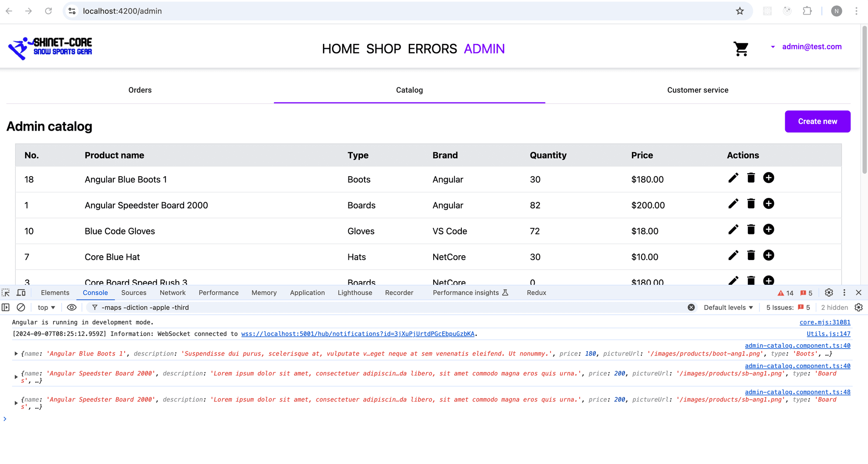This screenshot has width=868, height=464.
Task: Click edit pencil for Angular Blue Boots 1
Action: [x=733, y=178]
